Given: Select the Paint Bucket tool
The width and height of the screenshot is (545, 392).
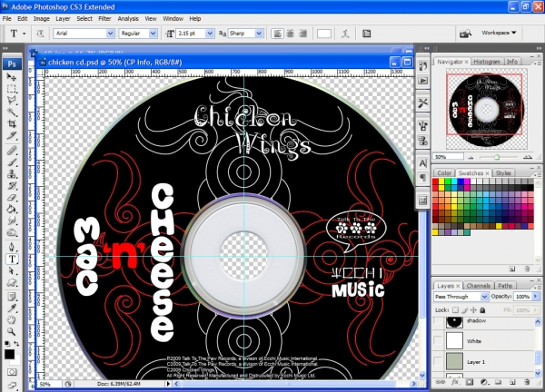Looking at the screenshot, I should [12, 209].
